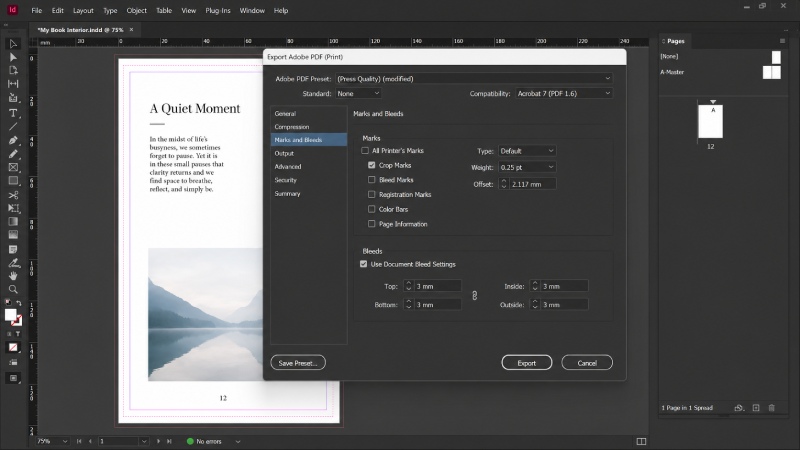Click the Cancel button
This screenshot has height=450, width=800.
pos(587,363)
